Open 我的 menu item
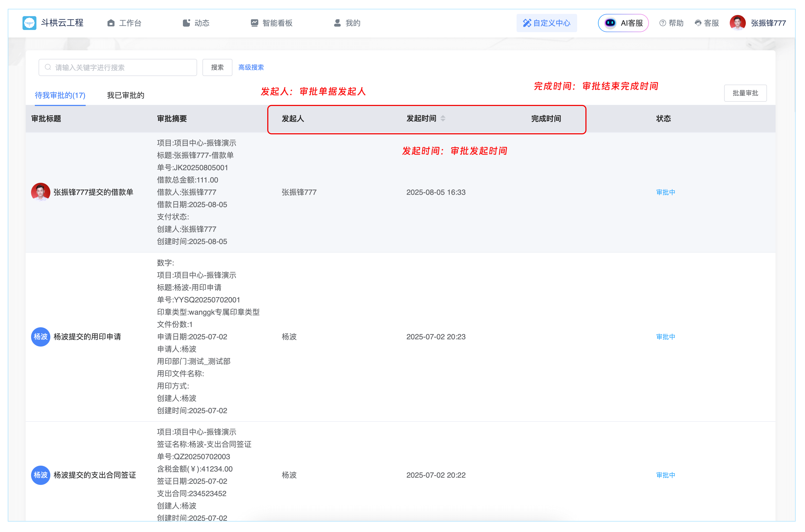 pyautogui.click(x=347, y=23)
